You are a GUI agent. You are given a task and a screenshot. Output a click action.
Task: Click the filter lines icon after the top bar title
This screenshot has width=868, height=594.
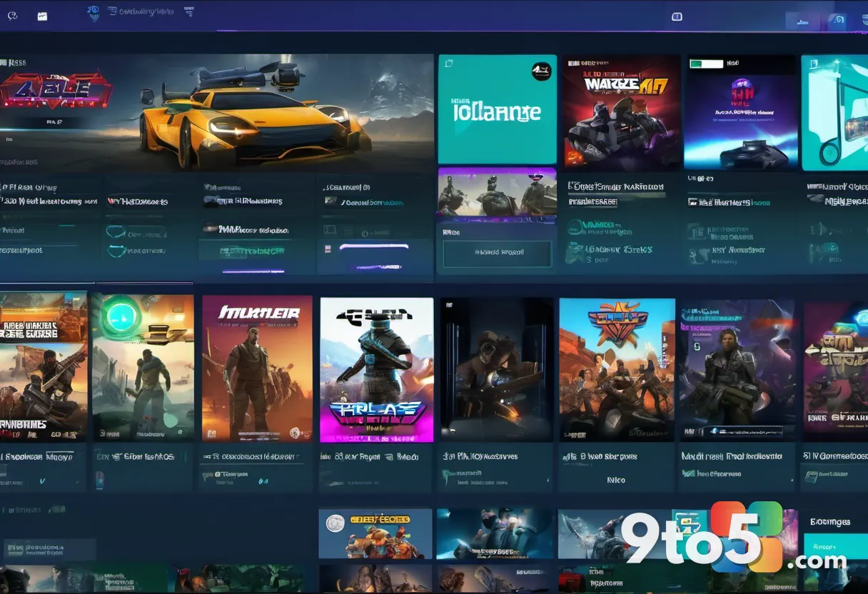coord(188,11)
